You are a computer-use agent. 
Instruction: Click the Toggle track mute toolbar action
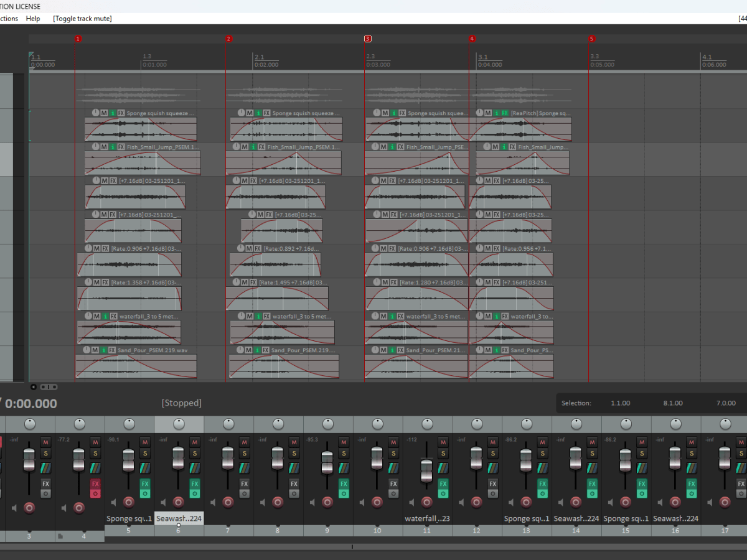click(82, 19)
